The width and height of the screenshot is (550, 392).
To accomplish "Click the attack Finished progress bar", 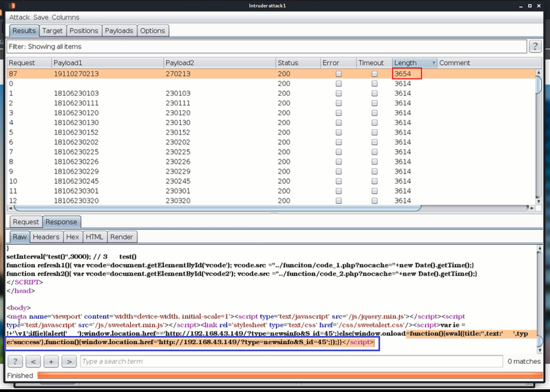I will pos(290,375).
